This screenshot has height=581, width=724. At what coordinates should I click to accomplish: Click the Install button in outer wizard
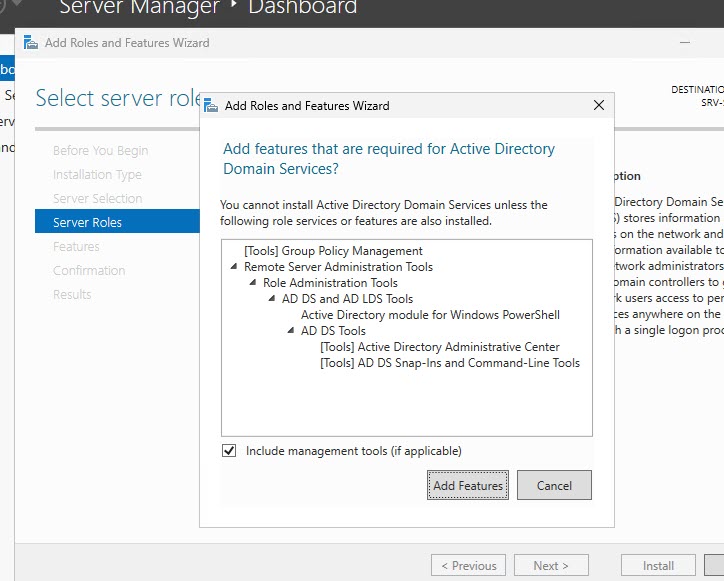click(658, 565)
